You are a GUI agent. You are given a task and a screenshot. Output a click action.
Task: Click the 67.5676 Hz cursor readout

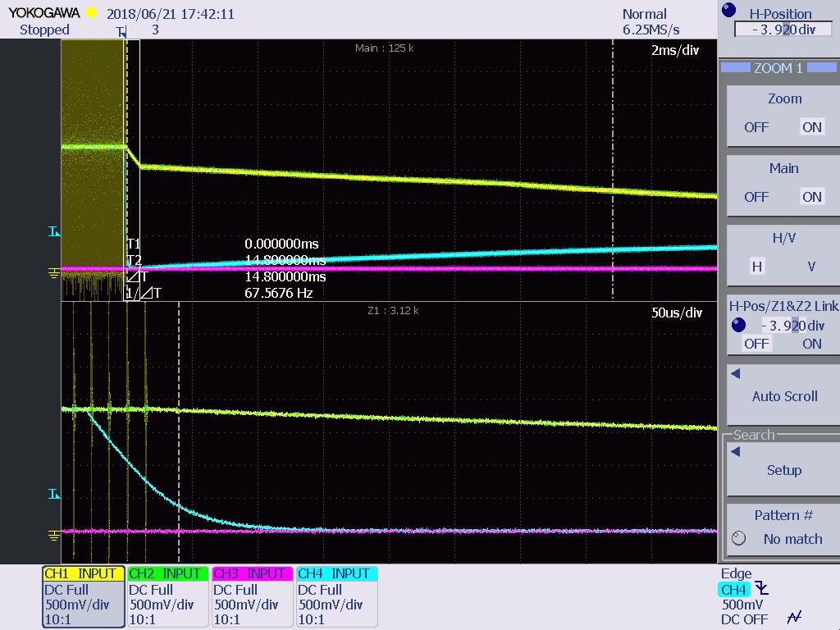coord(279,293)
